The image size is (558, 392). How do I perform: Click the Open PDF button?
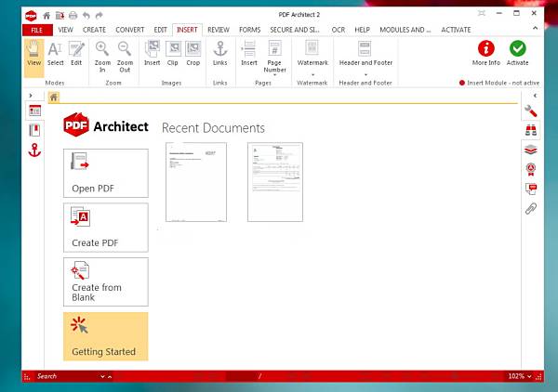[x=105, y=172]
